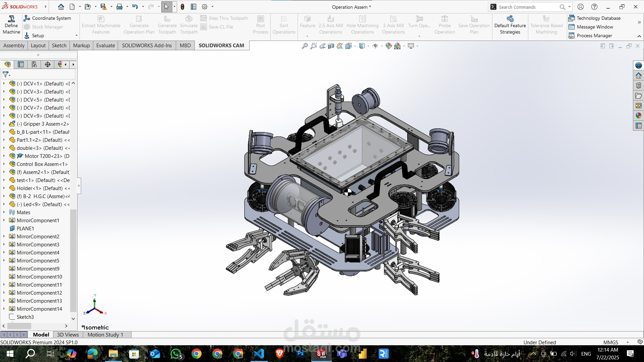Open the Setup dropdown arrow
The image size is (644, 362).
coord(76,36)
